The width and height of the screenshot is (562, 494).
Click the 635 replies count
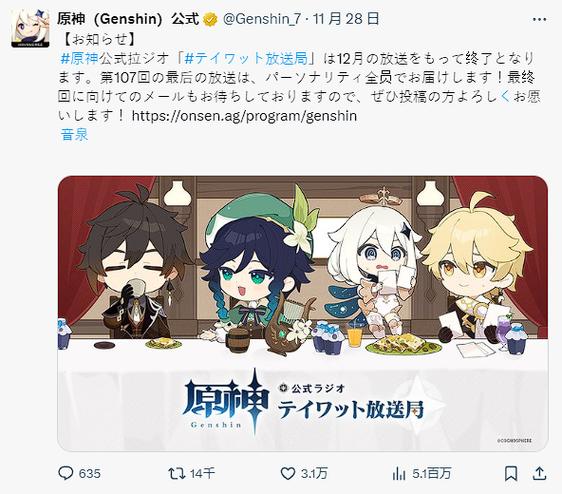click(x=90, y=474)
